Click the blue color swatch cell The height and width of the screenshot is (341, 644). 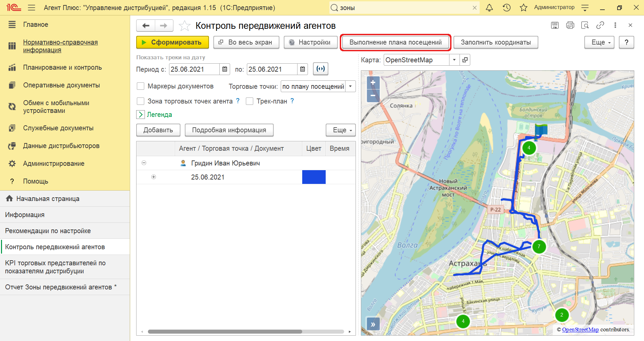tap(314, 177)
